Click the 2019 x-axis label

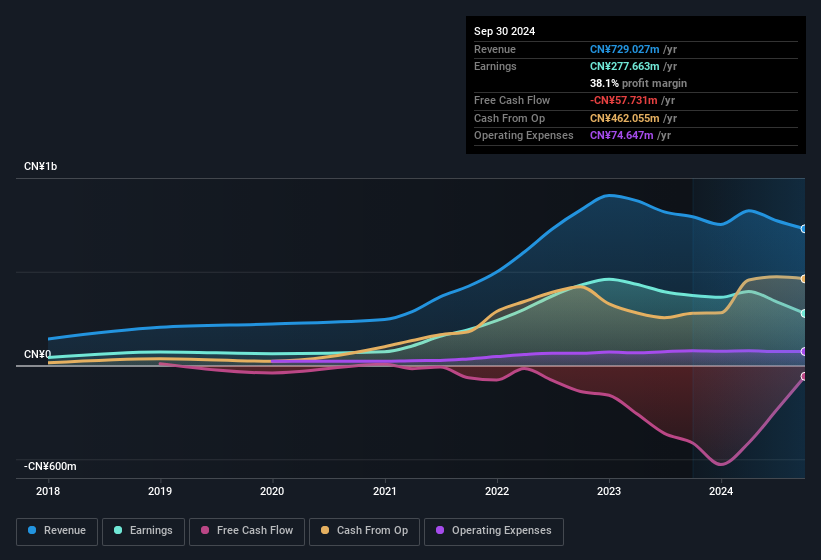tap(160, 491)
